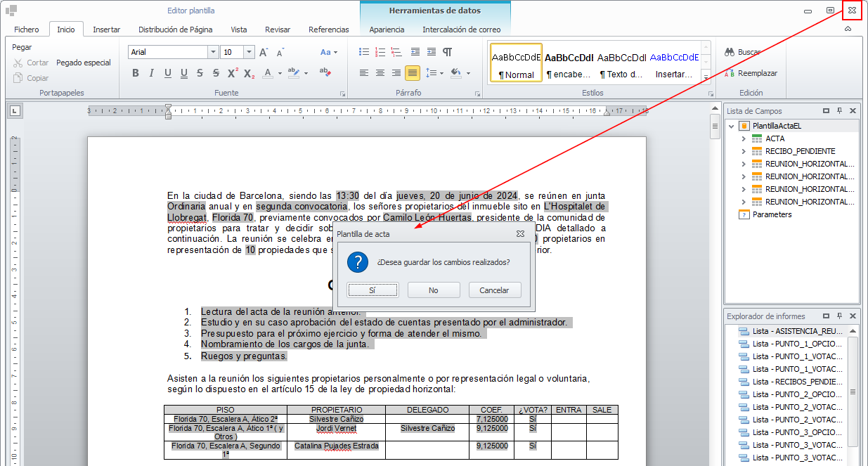868x466 pixels.
Task: Select the encabezado style thumbnail
Action: (x=569, y=64)
